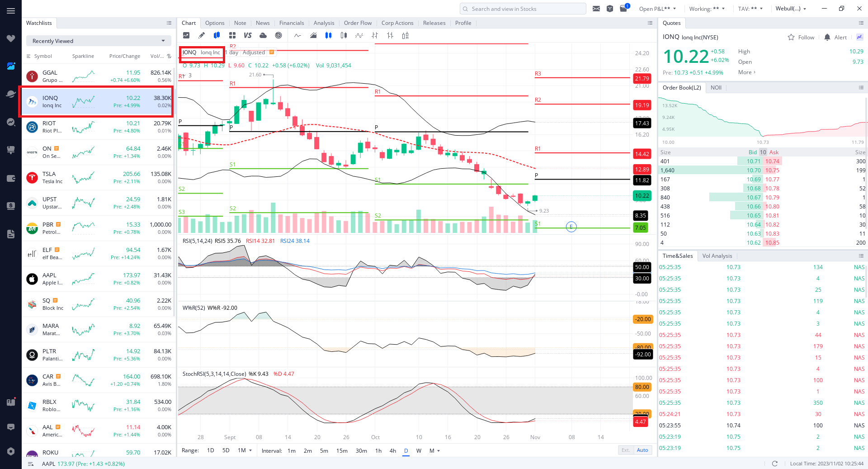Open the heart favorites icon in the sidebar
The height and width of the screenshot is (469, 868).
[11, 38]
